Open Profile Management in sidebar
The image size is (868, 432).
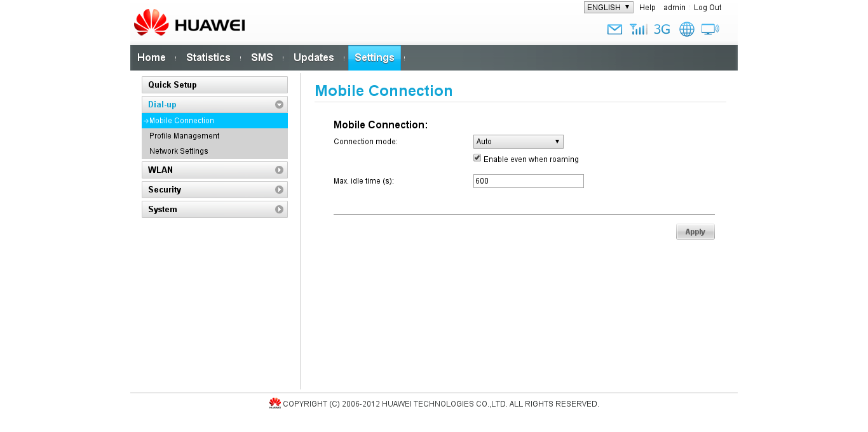point(215,136)
